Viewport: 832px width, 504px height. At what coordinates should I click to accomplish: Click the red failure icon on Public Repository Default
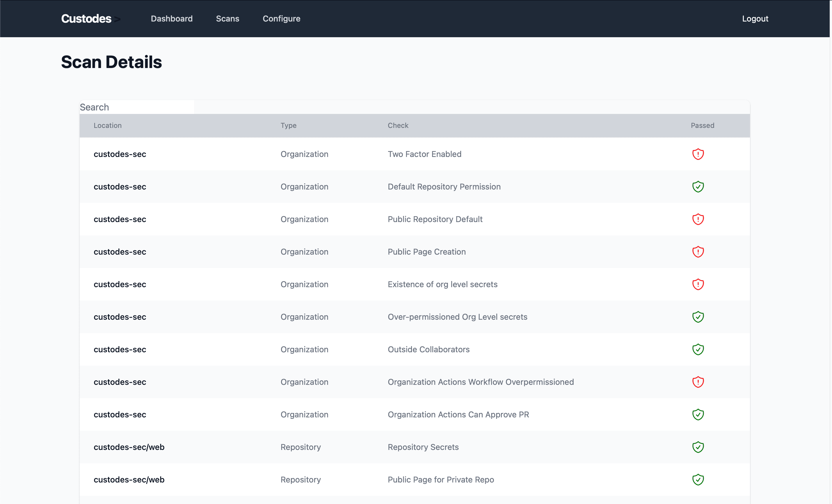pos(698,219)
